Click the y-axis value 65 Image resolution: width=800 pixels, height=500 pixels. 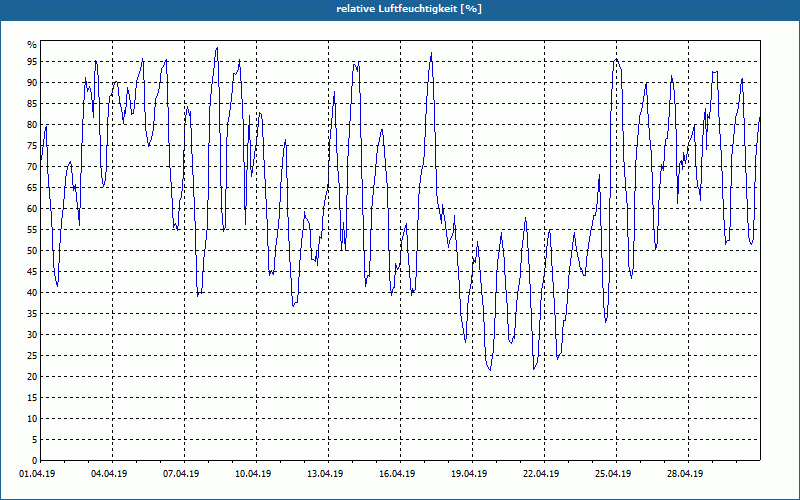point(32,188)
